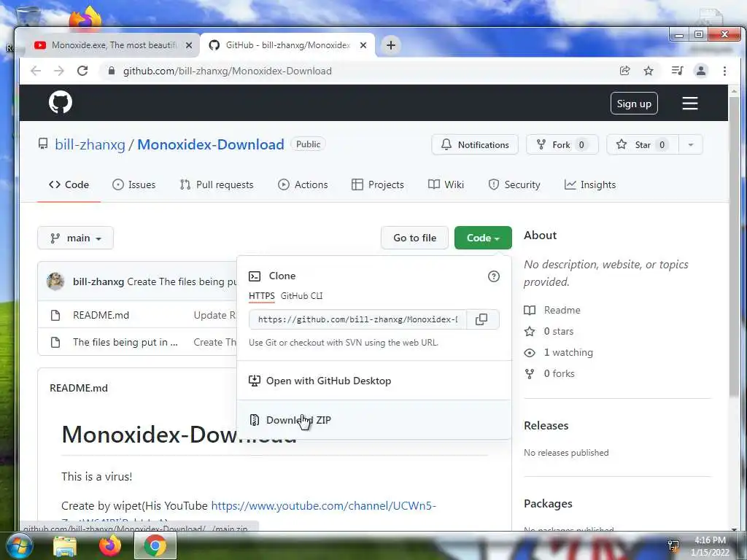
Task: Copy the clone URL to clipboard
Action: click(481, 319)
